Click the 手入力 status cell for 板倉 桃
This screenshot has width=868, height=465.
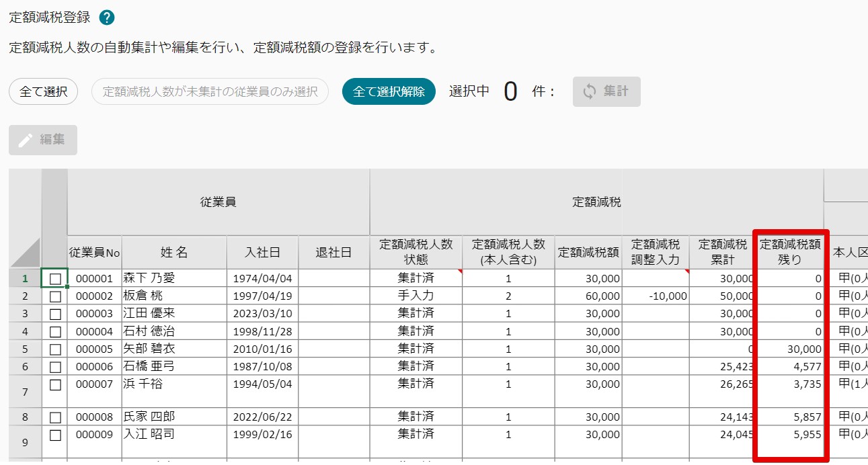point(416,296)
